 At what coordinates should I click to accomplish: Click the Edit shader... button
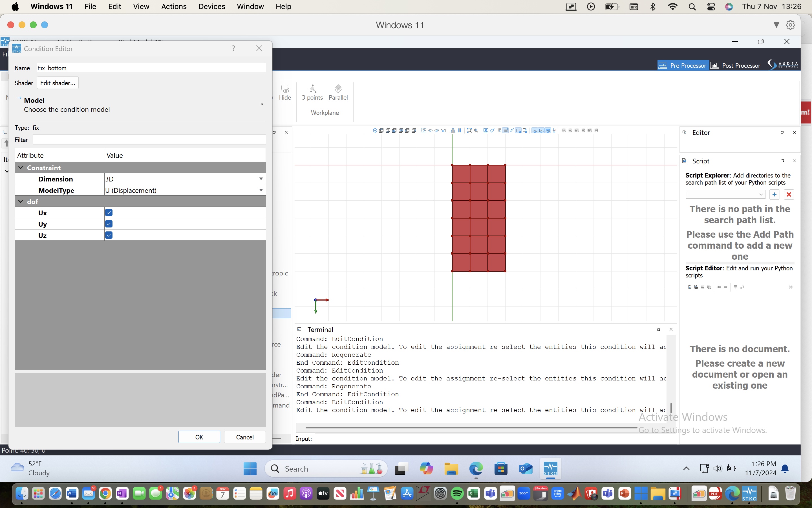click(58, 83)
